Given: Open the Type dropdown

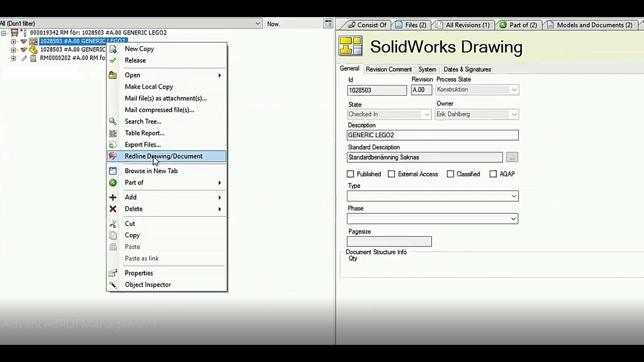Looking at the screenshot, I should pos(514,196).
